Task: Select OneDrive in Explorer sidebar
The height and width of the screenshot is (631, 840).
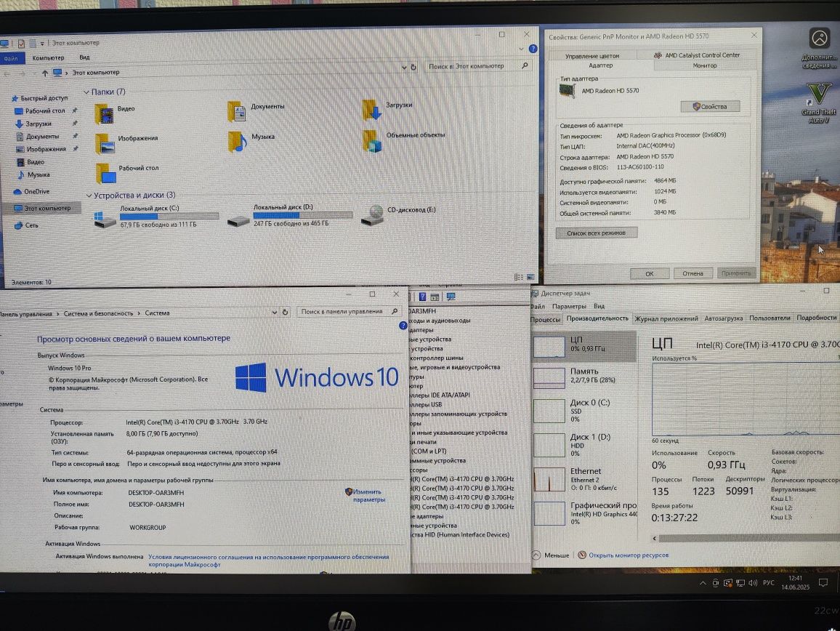Action: point(31,191)
